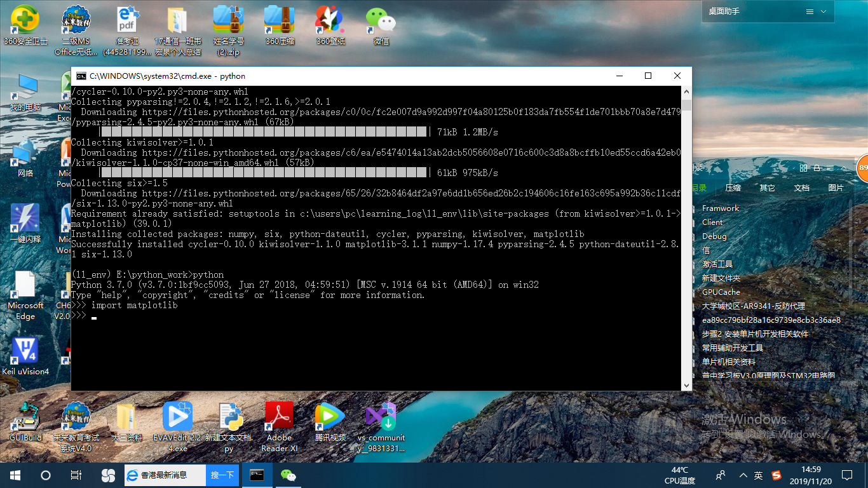Select the Keil uVision4 desktop icon
Screen dimensions: 868x488
click(25, 356)
